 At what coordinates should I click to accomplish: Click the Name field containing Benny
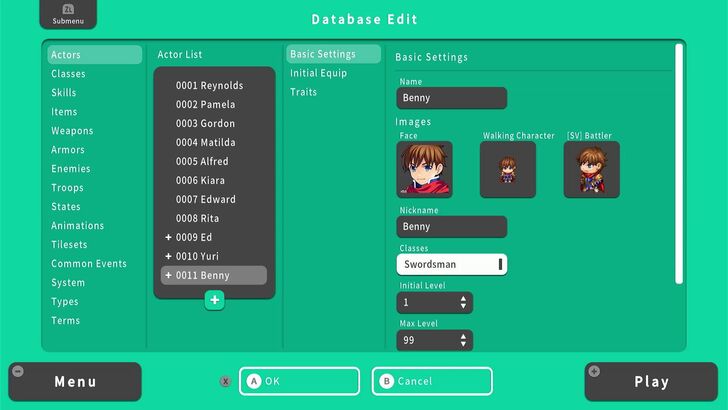pyautogui.click(x=452, y=98)
